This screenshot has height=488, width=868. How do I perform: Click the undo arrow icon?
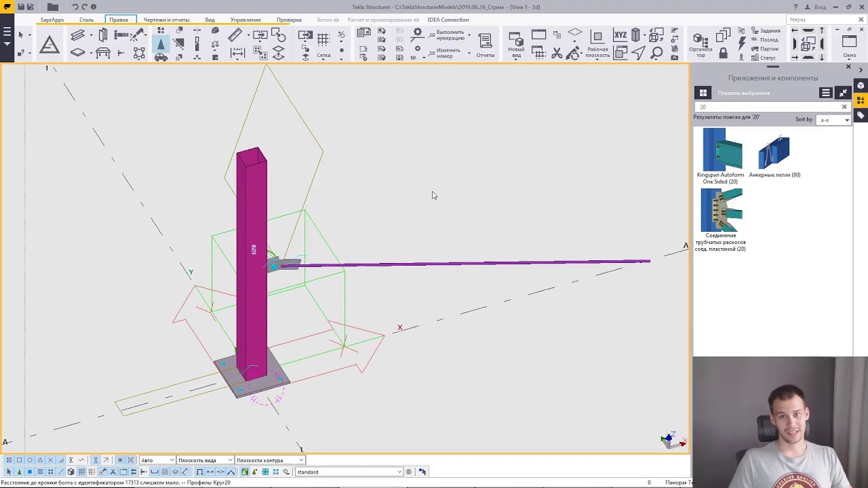pyautogui.click(x=75, y=7)
